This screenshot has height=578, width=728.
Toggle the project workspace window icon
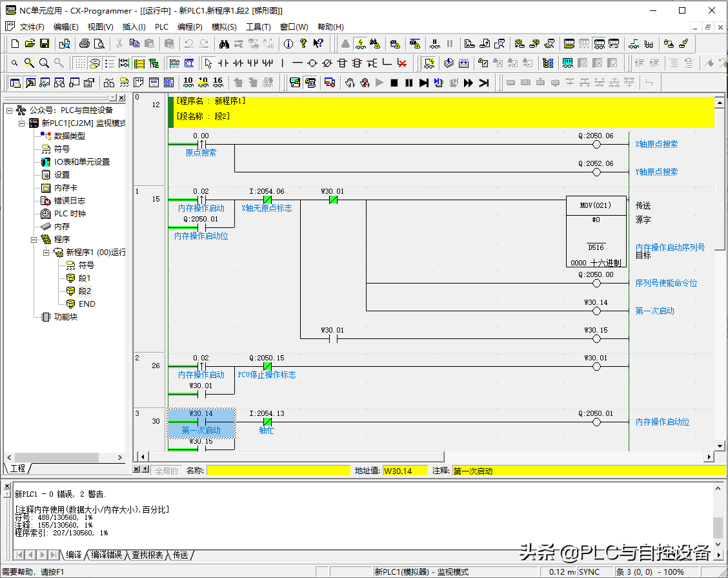point(15,83)
